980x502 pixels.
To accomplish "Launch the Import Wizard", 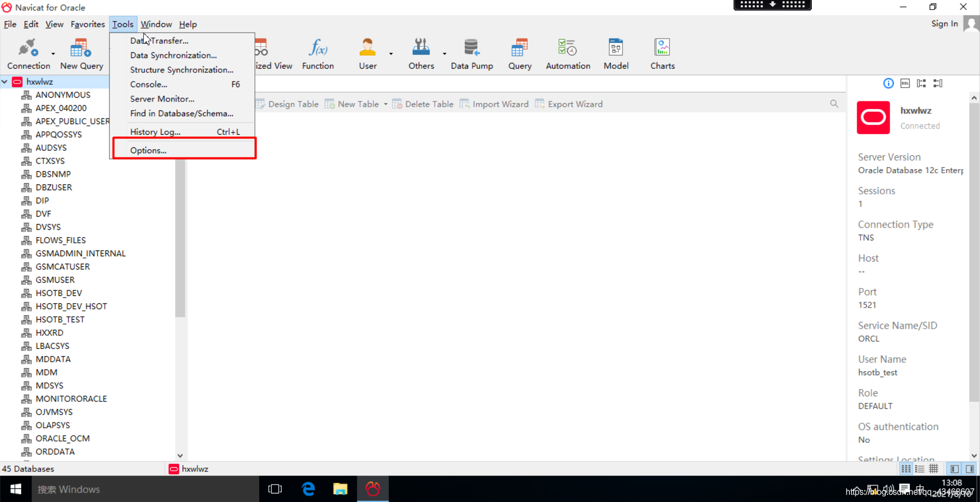I will coord(494,104).
